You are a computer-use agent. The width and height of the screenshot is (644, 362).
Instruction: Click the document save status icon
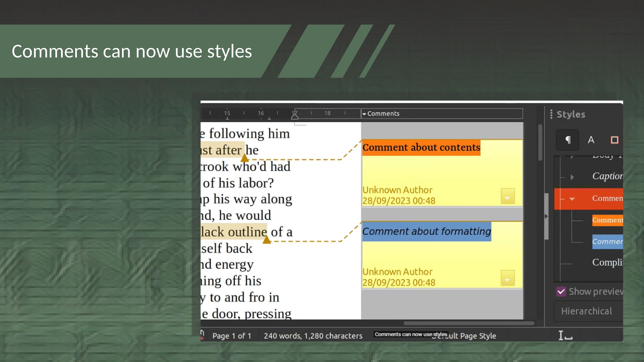click(x=202, y=335)
